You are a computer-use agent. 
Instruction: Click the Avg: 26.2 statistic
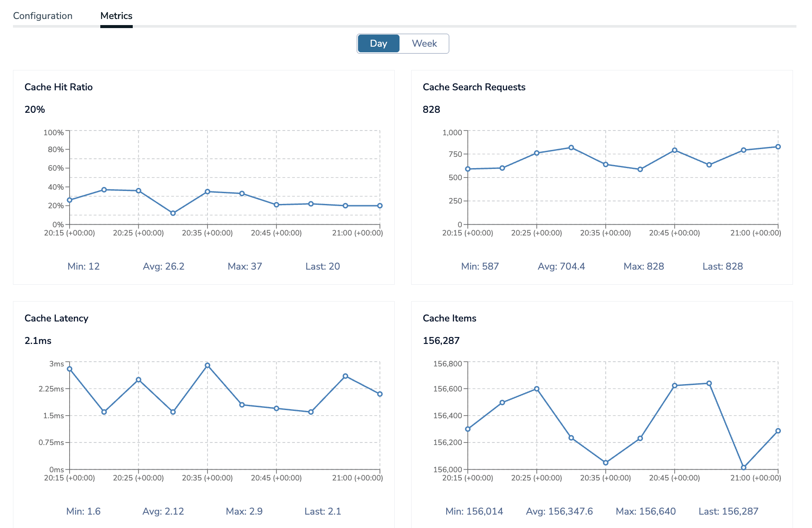[163, 267]
